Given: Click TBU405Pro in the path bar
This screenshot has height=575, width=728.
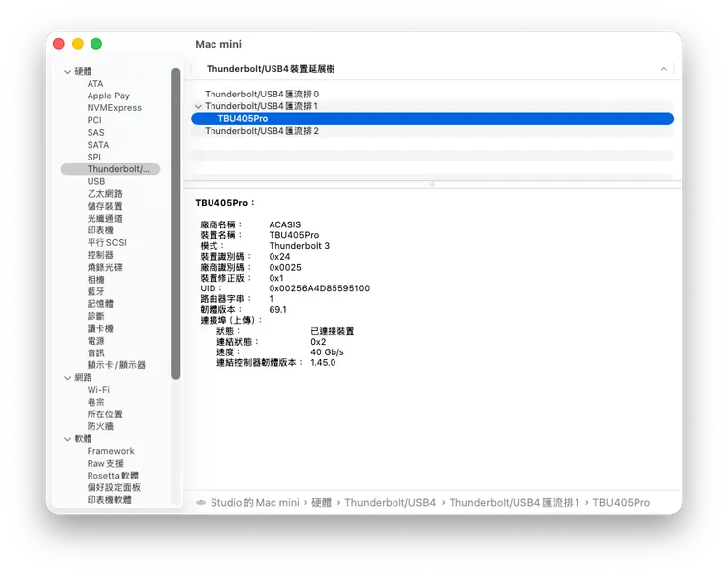Looking at the screenshot, I should point(621,503).
